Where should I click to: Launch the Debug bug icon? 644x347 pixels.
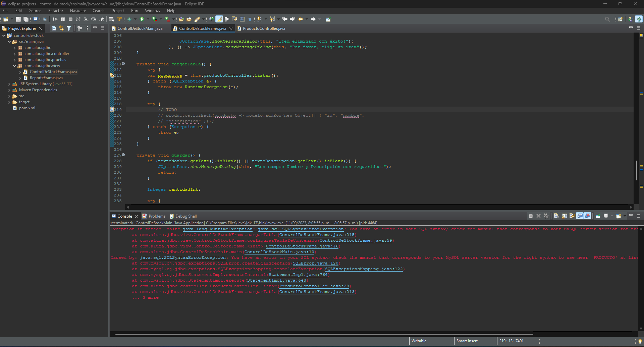129,19
